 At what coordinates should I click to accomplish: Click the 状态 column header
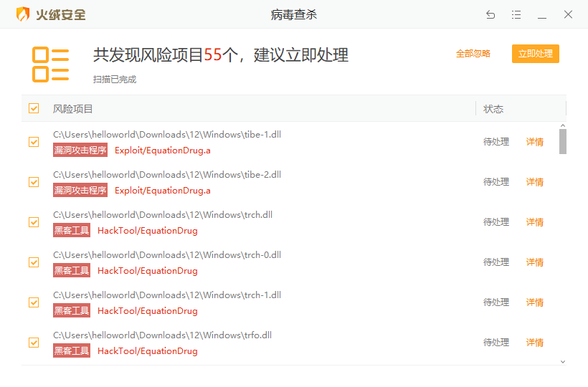(493, 109)
